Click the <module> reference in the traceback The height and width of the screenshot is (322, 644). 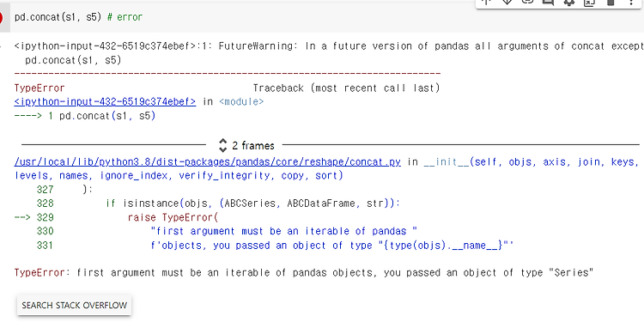pos(241,101)
